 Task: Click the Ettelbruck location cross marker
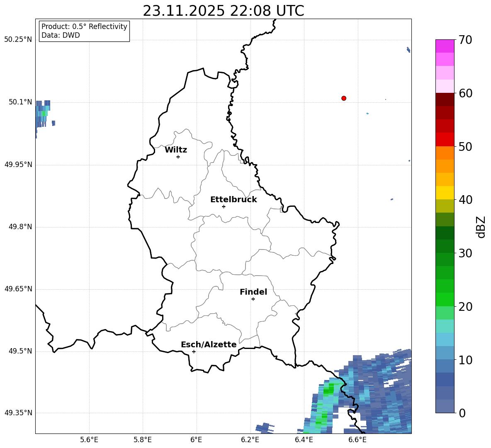click(224, 206)
